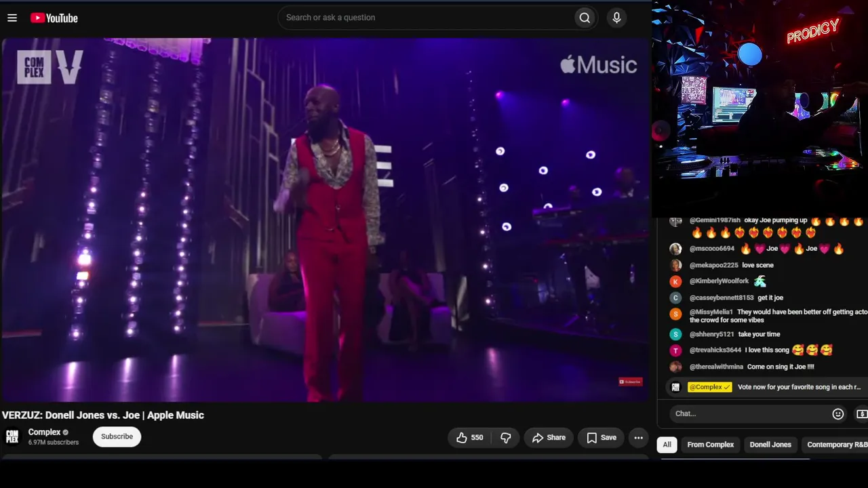Viewport: 868px width, 488px height.
Task: Subscribe to the Complex channel
Action: (117, 436)
